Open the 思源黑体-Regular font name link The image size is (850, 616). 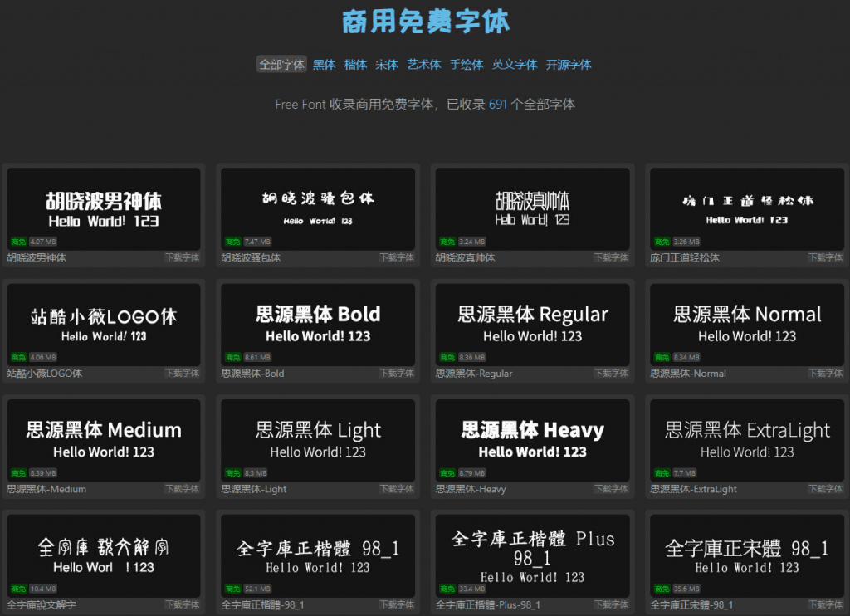point(474,374)
